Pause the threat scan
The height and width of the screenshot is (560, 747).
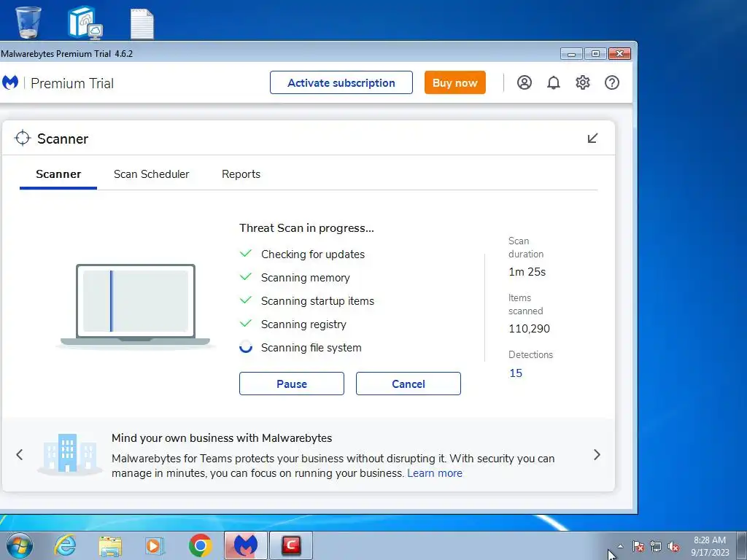tap(292, 384)
